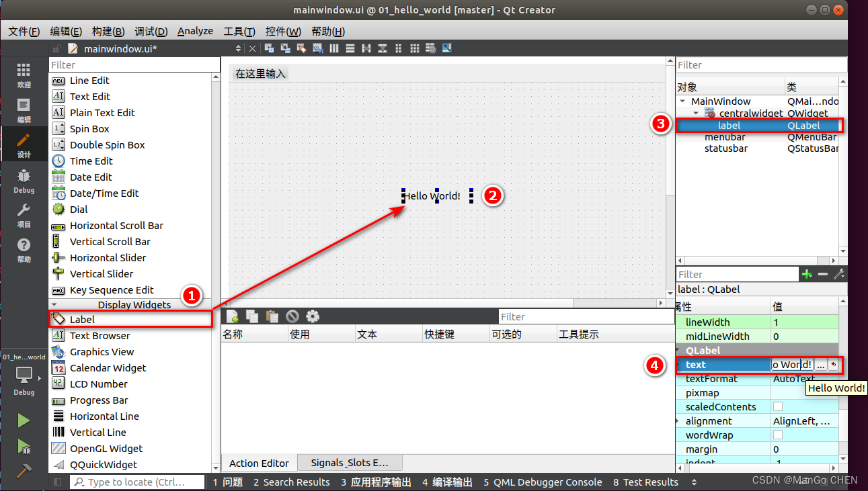Screen dimensions: 868x491
Task: Click the Build hammer icon
Action: tap(24, 470)
